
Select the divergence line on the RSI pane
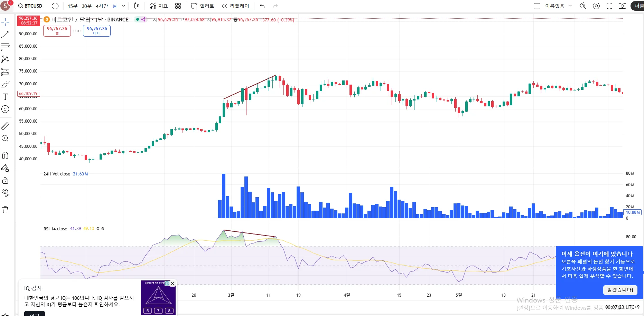coord(250,233)
